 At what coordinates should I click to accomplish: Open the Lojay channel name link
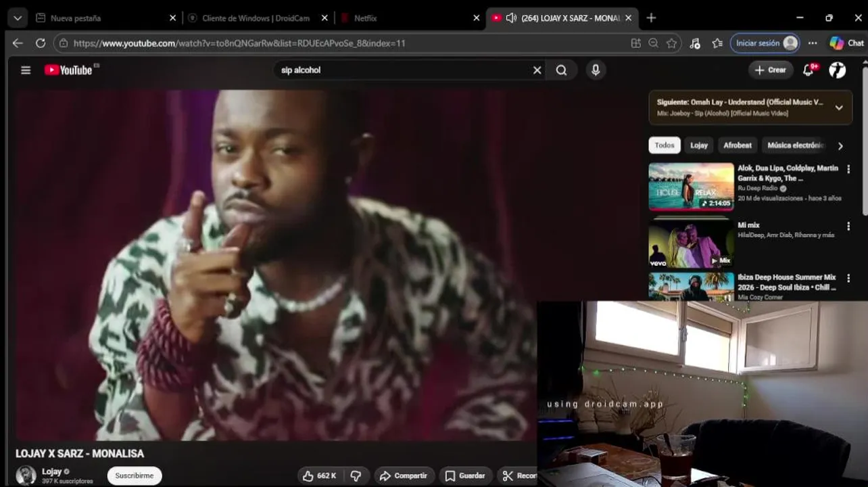[52, 471]
